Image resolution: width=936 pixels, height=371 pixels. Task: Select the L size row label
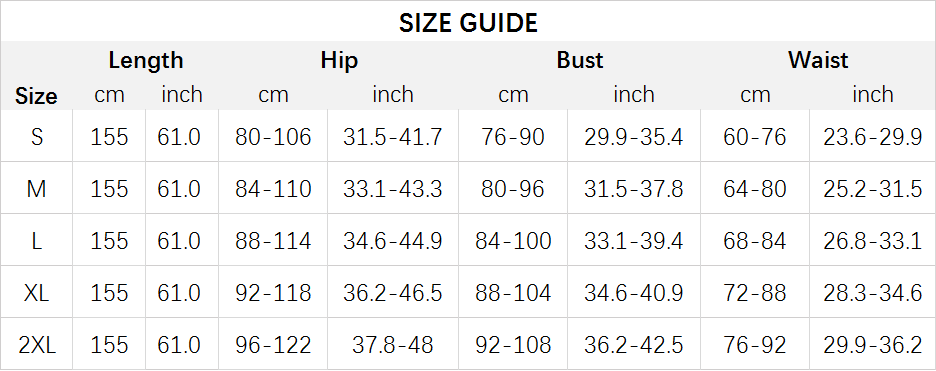pyautogui.click(x=36, y=241)
